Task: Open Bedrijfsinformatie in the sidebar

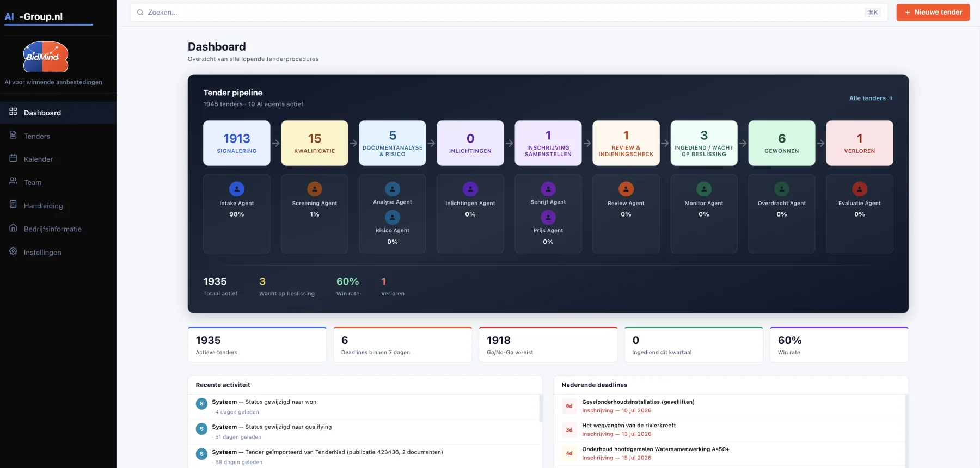Action: pos(58,229)
